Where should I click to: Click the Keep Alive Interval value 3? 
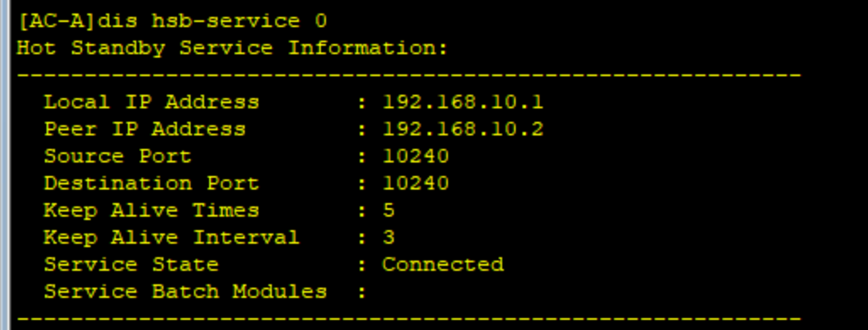click(389, 238)
